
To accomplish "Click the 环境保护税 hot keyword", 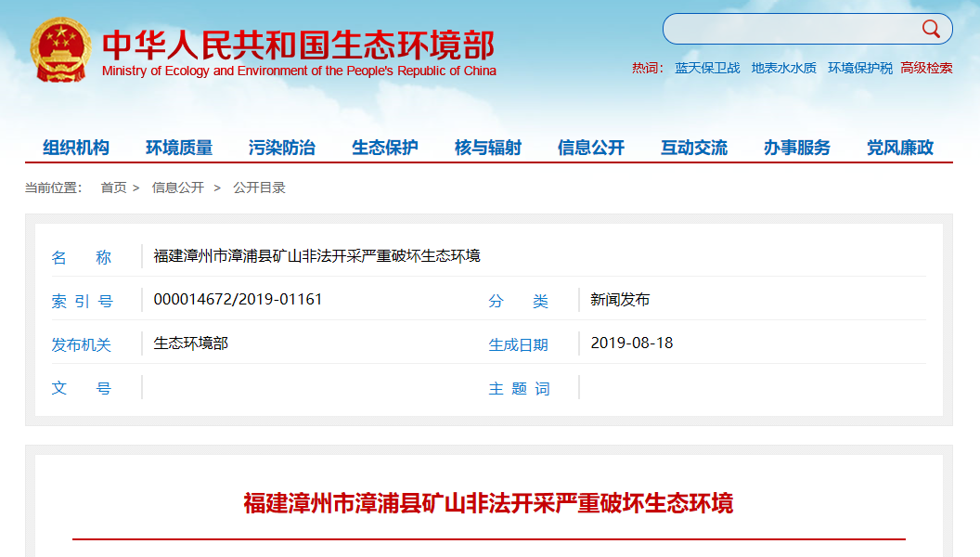I will 860,68.
